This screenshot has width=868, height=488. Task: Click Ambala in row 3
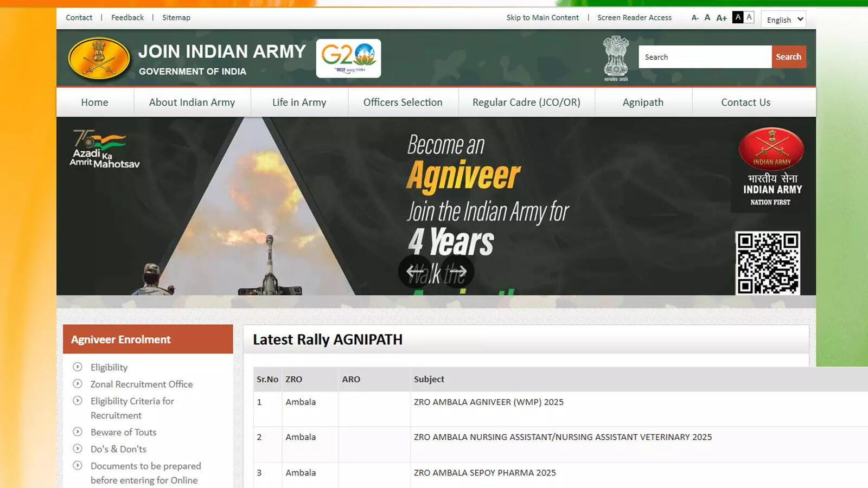pyautogui.click(x=301, y=473)
